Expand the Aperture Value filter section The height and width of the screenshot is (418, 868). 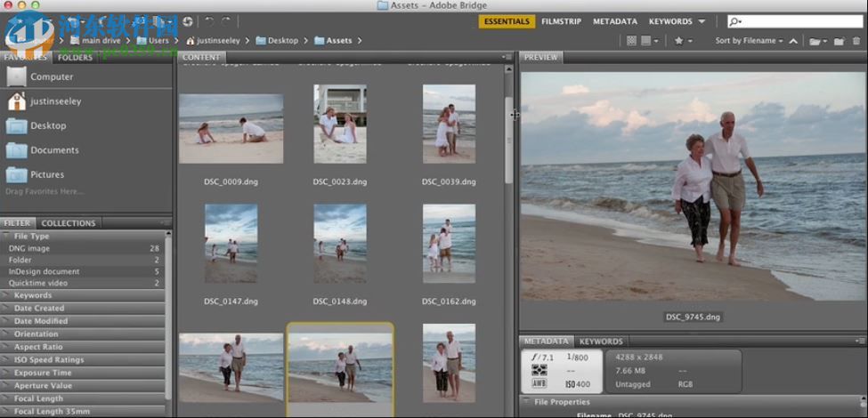pos(6,385)
